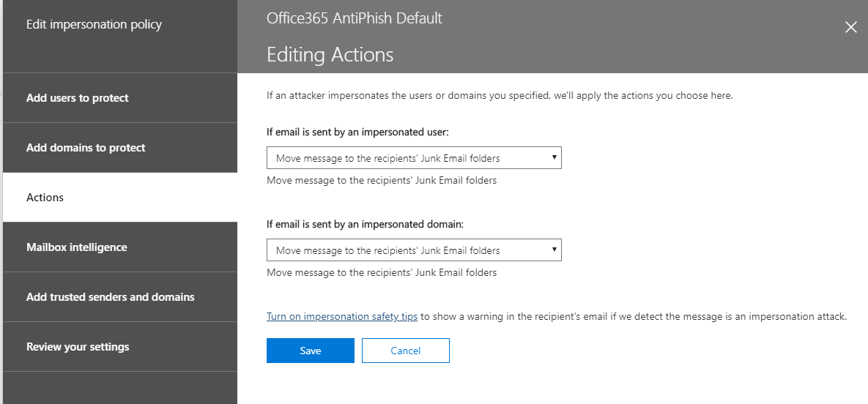The image size is (868, 404).
Task: Click the 'If email is sent by an impersonated domain:' label
Action: [366, 225]
